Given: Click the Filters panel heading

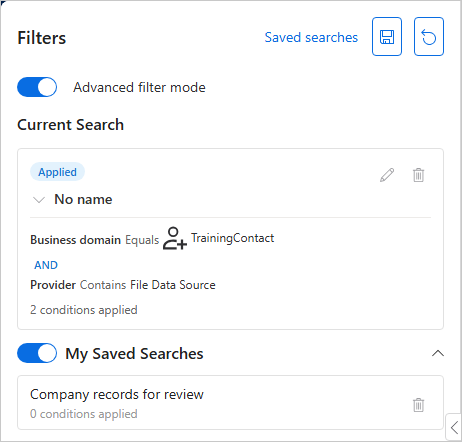Looking at the screenshot, I should [x=42, y=38].
